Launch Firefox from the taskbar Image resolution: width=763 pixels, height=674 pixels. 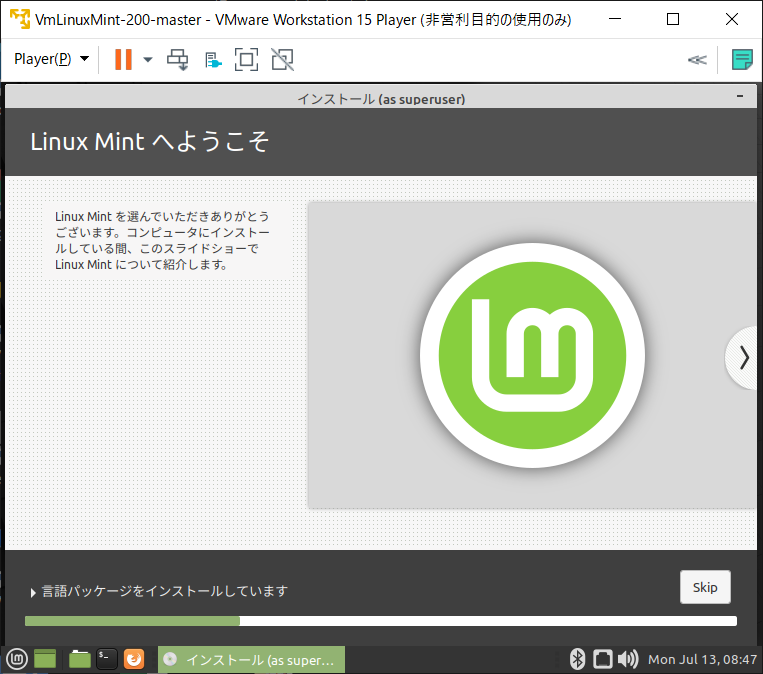(x=134, y=659)
